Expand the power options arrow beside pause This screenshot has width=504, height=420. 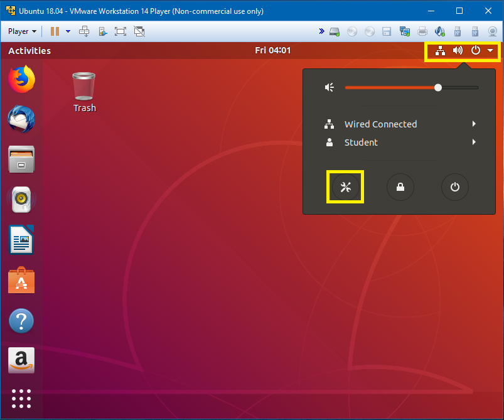tap(68, 31)
